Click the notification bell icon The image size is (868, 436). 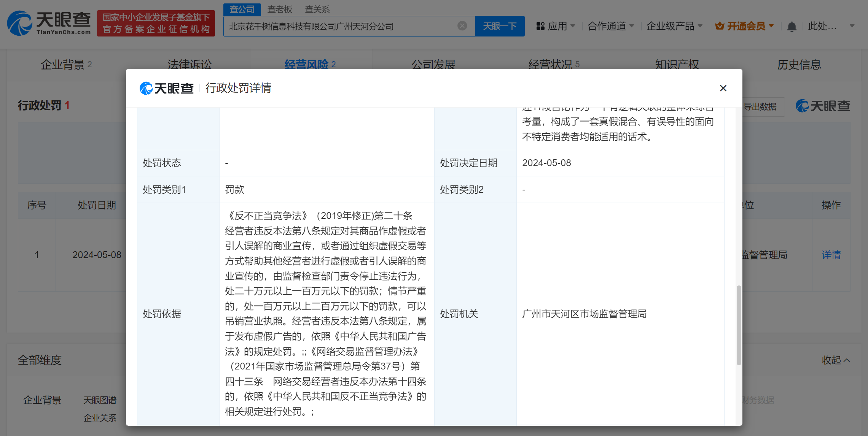pyautogui.click(x=792, y=27)
